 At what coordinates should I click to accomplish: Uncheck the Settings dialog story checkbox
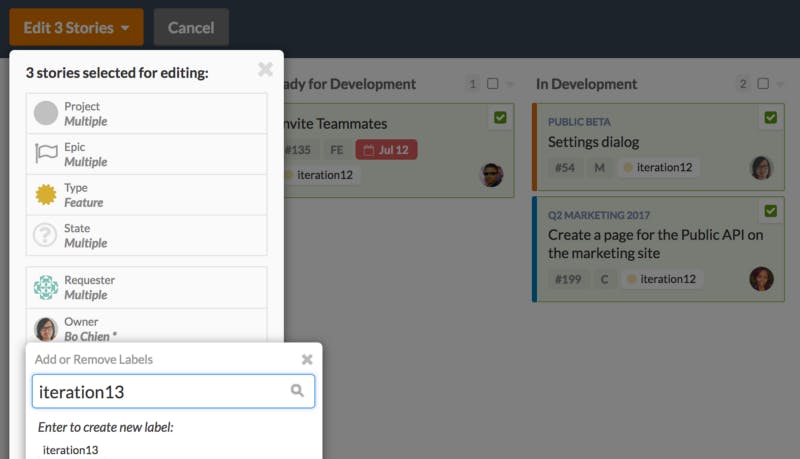770,118
